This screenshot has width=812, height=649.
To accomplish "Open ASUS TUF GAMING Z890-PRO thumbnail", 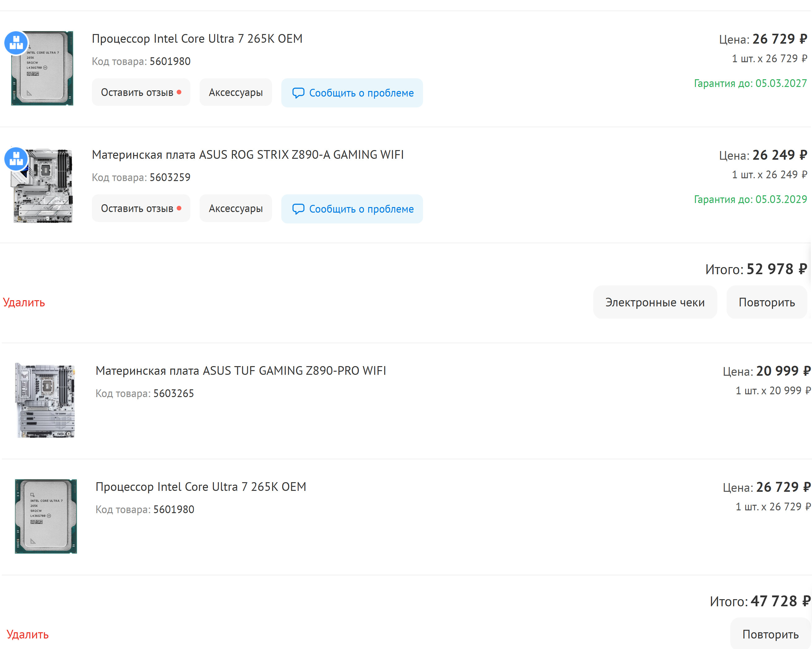I will pos(45,400).
